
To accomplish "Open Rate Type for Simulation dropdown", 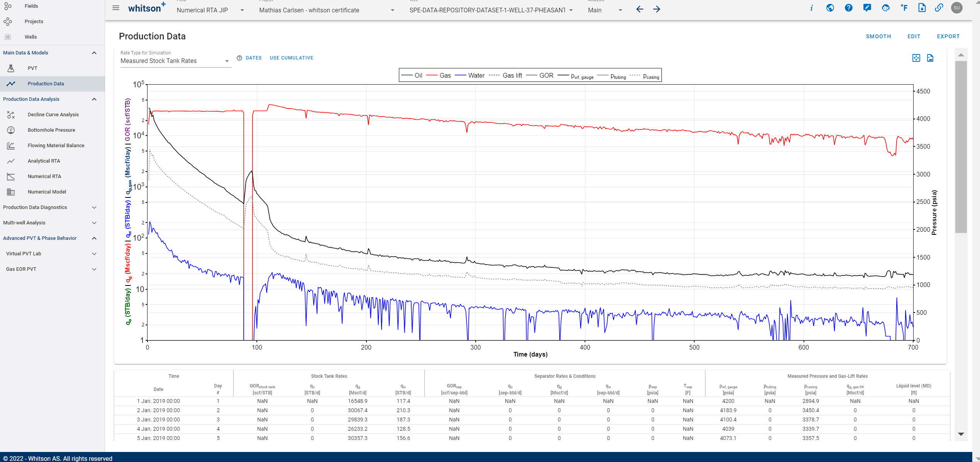I will coord(176,61).
